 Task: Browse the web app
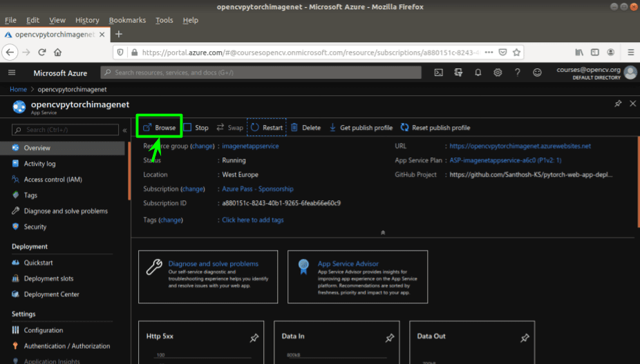[159, 128]
